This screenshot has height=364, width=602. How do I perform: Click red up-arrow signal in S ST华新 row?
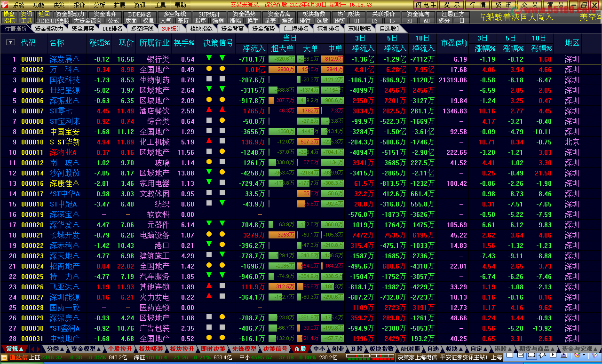[x=209, y=141]
